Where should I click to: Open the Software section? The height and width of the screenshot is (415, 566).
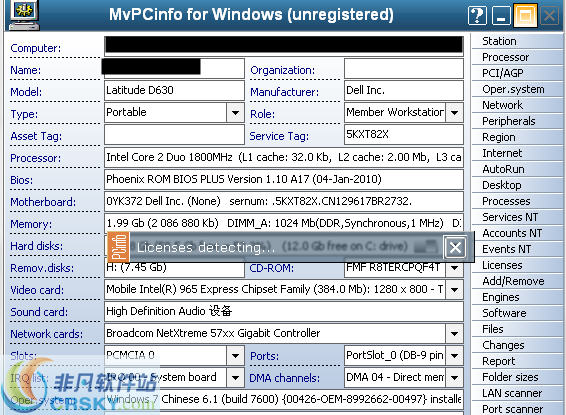517,313
